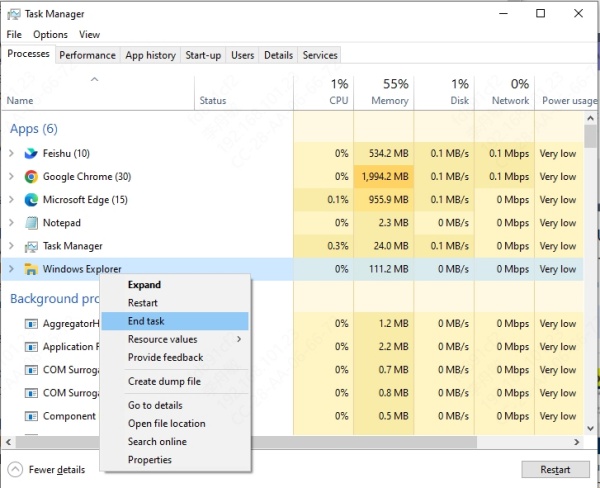Click the Windows Explorer folder icon
The height and width of the screenshot is (488, 600).
pos(31,269)
